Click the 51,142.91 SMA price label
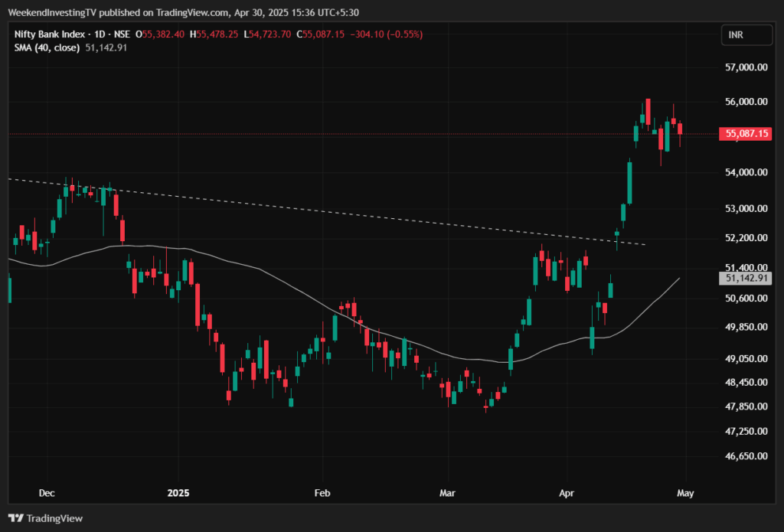Screen dimensions: 784x532 tap(746, 278)
